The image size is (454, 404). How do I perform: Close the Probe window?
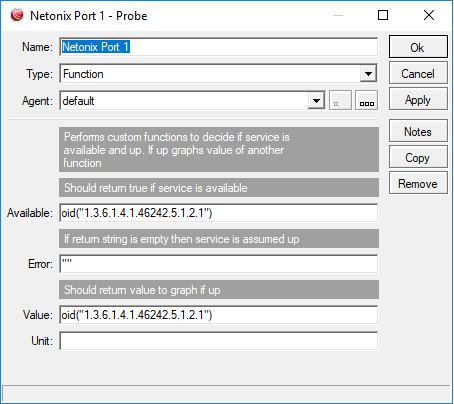(x=429, y=15)
